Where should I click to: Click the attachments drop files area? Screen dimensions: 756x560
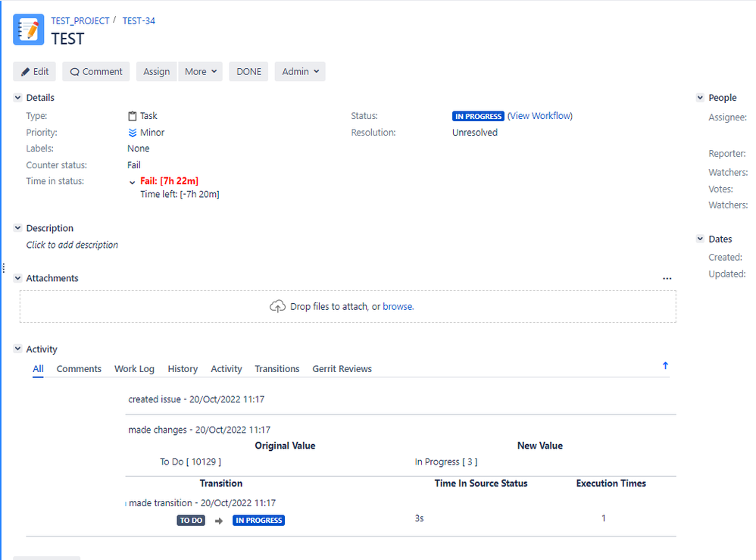click(x=348, y=306)
